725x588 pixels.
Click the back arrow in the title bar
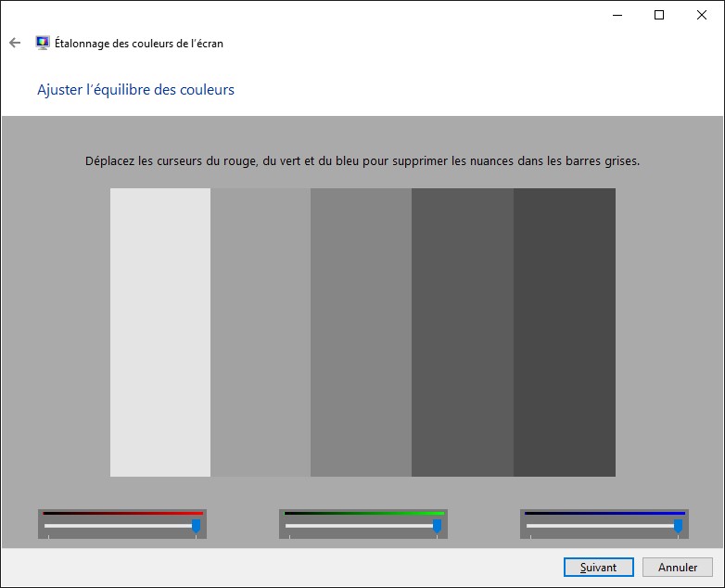point(14,43)
